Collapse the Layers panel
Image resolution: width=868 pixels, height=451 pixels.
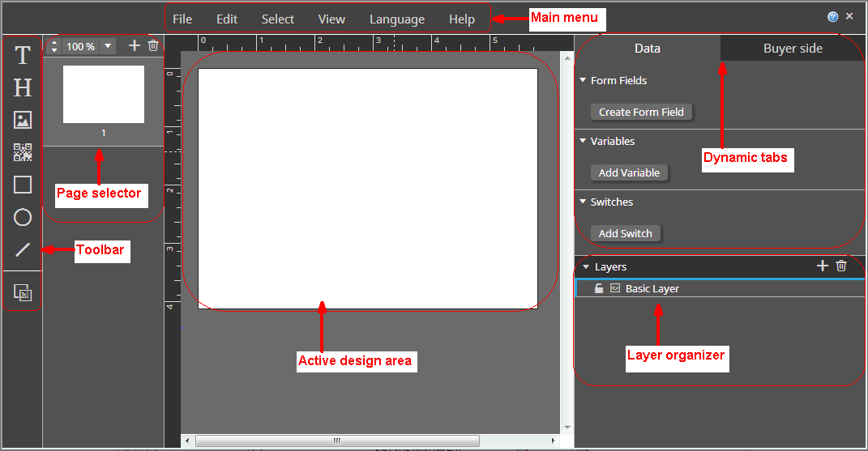587,266
